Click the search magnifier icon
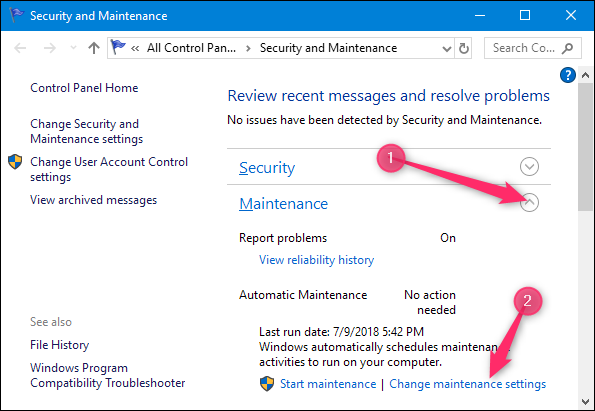Screen dimensions: 595x411 pos(568,48)
